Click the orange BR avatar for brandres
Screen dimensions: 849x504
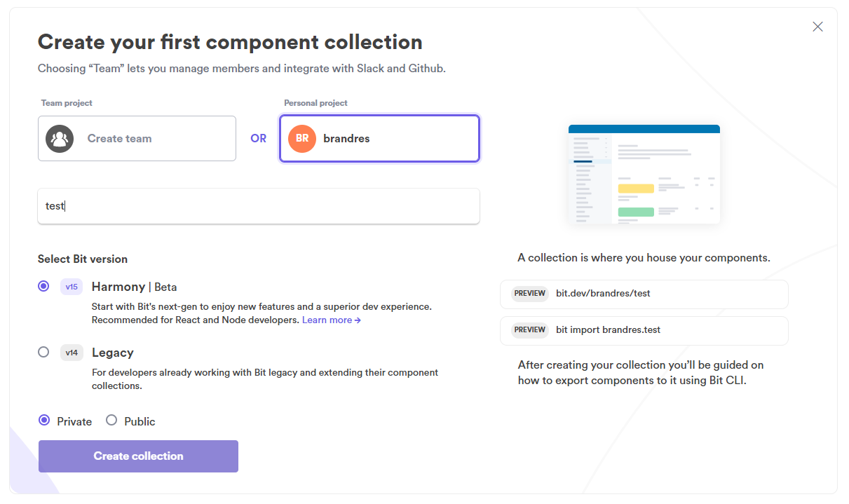tap(301, 138)
